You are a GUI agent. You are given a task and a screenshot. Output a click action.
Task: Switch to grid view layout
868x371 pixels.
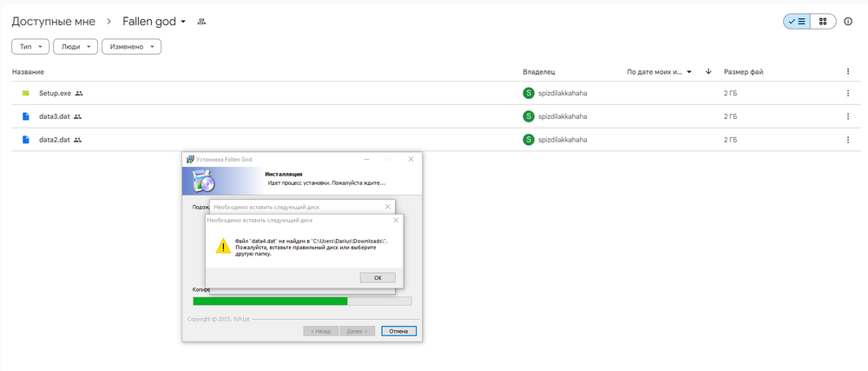pos(823,22)
